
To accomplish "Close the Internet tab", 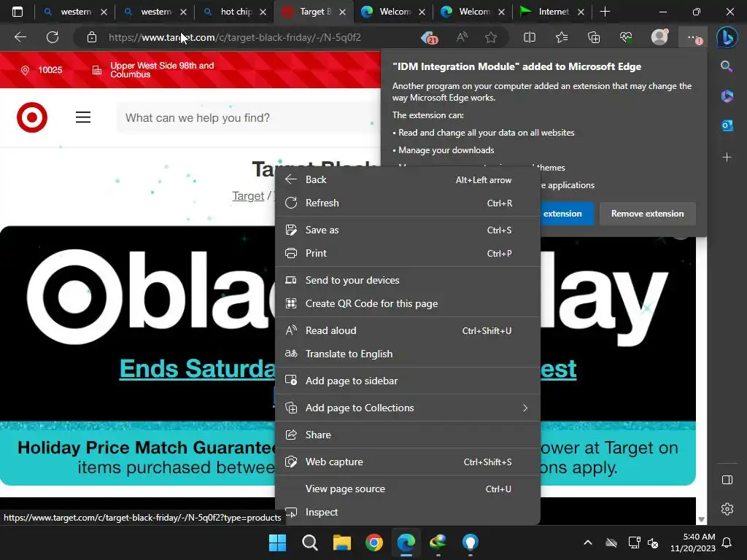I will (581, 12).
